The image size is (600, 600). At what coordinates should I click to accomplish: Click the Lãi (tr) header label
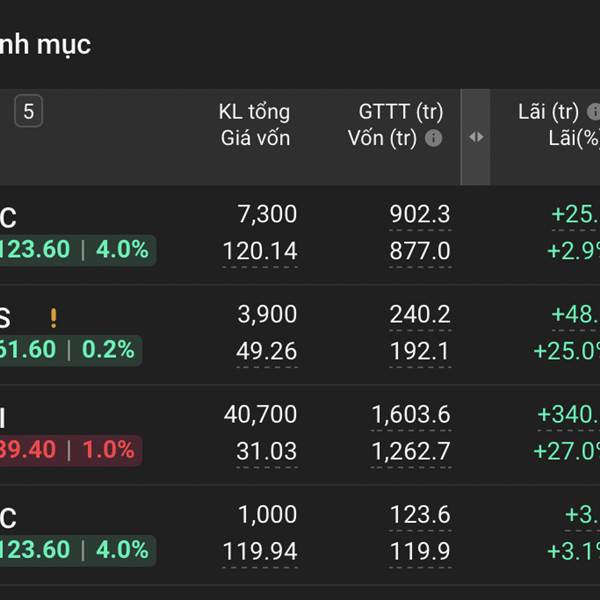548,112
